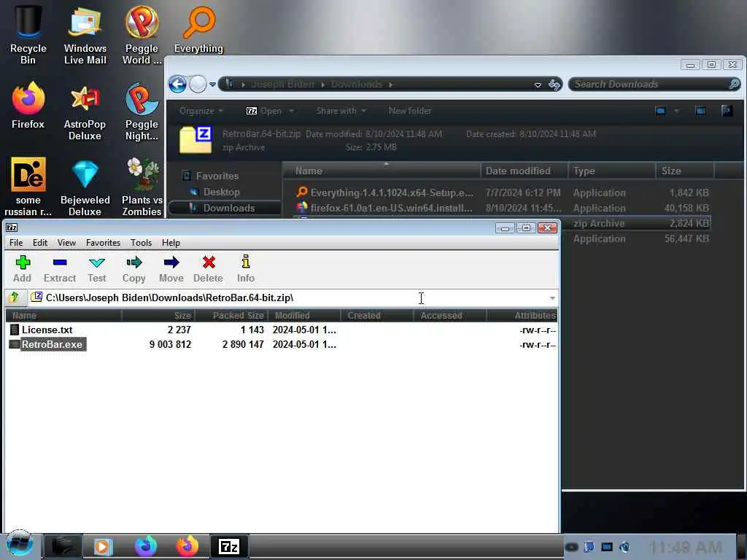Sort Explorer files by Type column
The width and height of the screenshot is (747, 560).
coord(611,171)
